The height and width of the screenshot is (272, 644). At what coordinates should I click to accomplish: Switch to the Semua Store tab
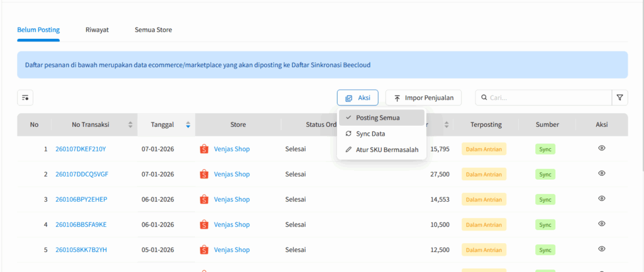click(153, 30)
